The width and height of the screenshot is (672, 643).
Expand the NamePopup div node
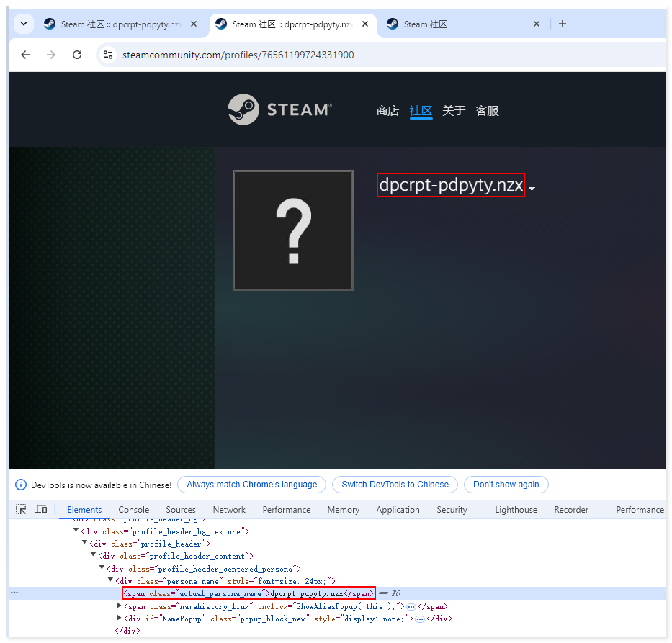120,618
